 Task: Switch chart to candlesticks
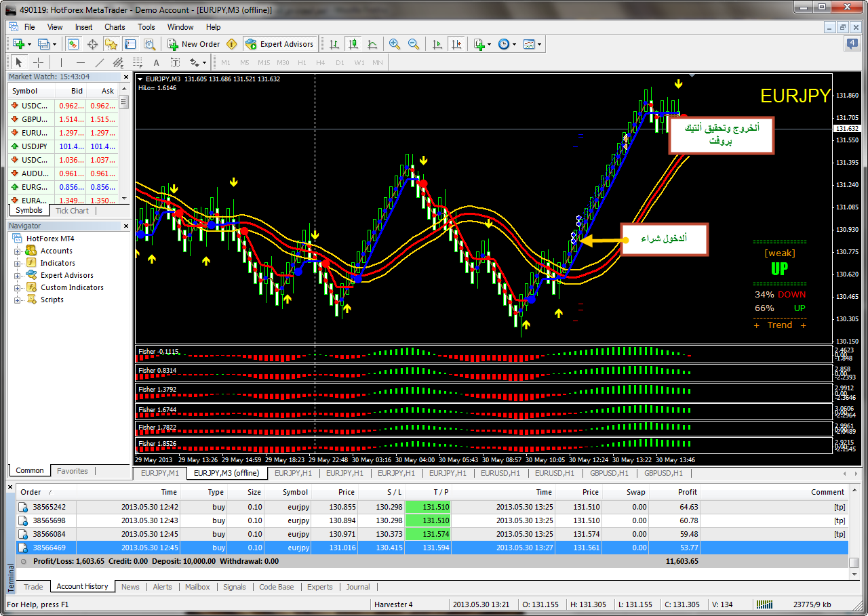353,44
